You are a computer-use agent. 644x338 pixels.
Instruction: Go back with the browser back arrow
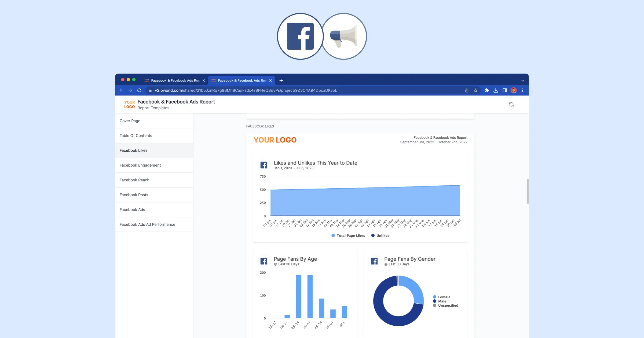point(121,90)
